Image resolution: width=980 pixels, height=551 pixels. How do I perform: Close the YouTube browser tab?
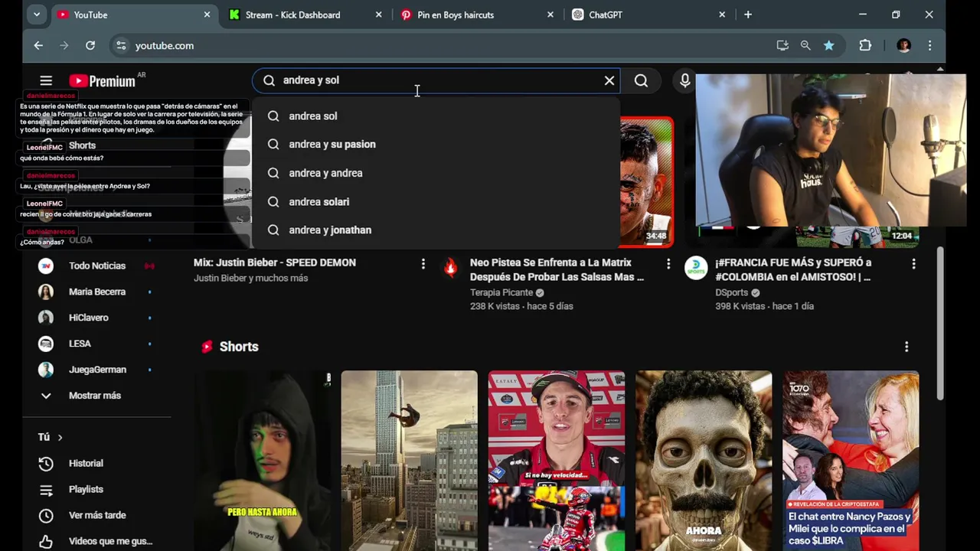coord(207,15)
